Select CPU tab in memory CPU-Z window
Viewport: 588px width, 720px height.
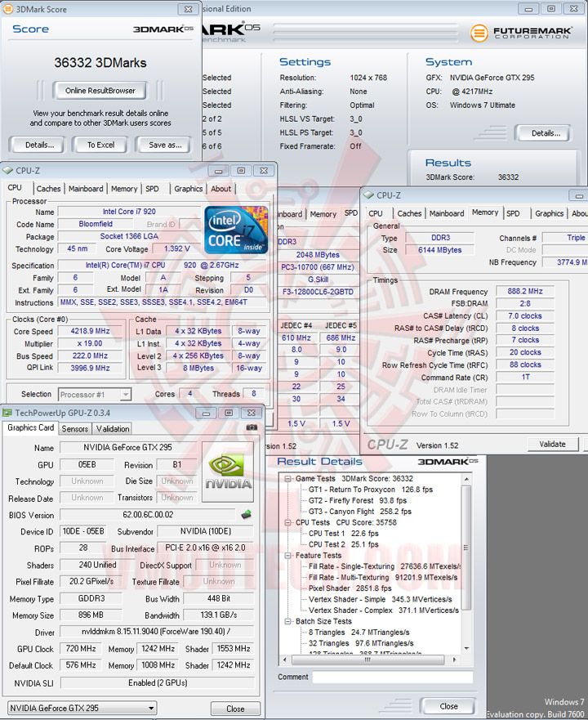click(x=376, y=213)
